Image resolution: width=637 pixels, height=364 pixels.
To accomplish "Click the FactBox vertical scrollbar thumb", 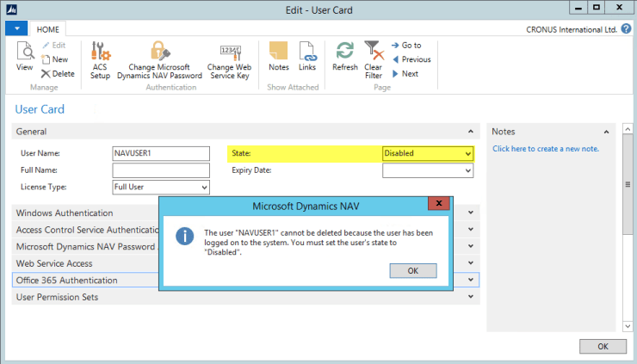I will [x=628, y=184].
